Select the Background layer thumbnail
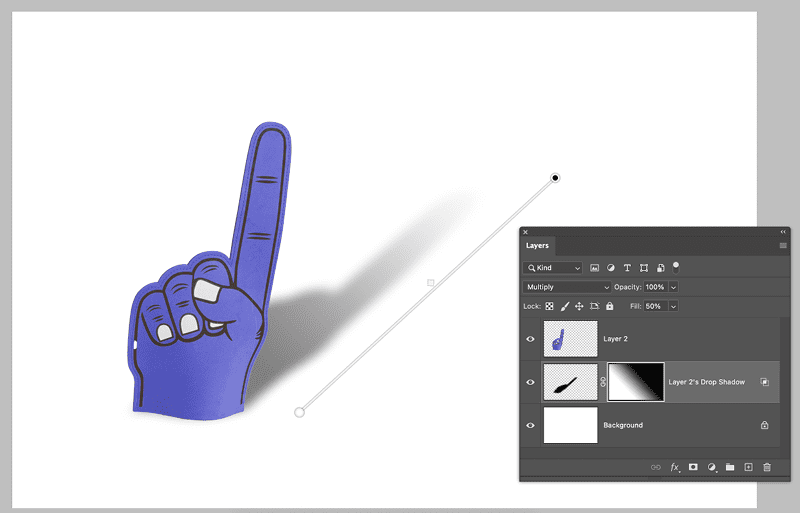Image resolution: width=800 pixels, height=513 pixels. click(570, 425)
